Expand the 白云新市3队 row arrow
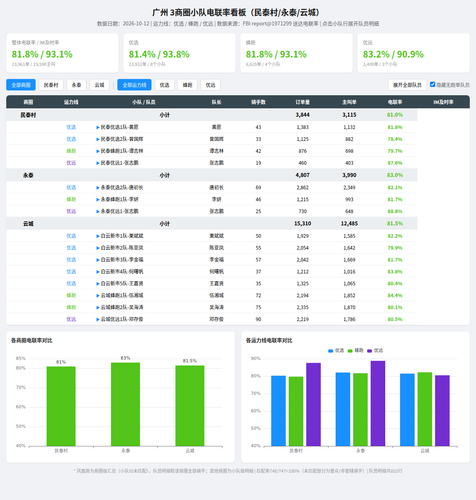Image resolution: width=476 pixels, height=500 pixels. point(98,260)
